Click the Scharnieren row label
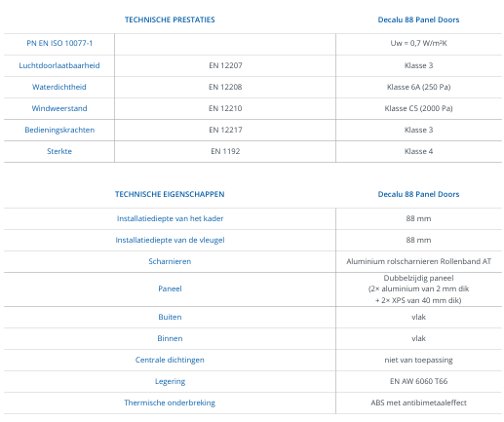Image resolution: width=504 pixels, height=422 pixels. click(x=170, y=261)
